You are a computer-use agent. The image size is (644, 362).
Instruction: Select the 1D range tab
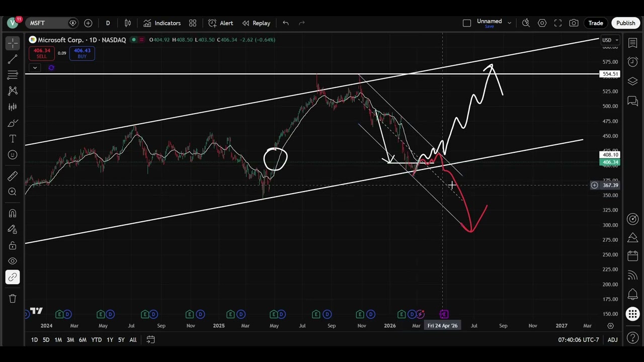[34, 340]
